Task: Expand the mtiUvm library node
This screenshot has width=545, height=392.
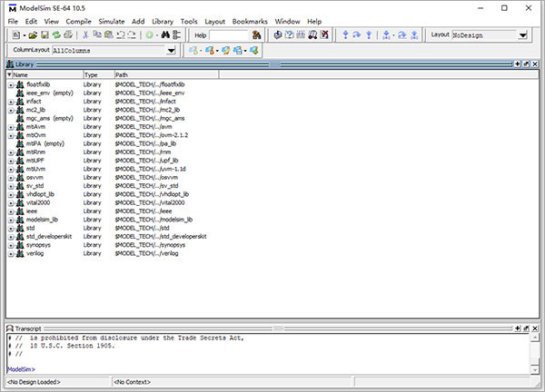Action: pos(11,170)
